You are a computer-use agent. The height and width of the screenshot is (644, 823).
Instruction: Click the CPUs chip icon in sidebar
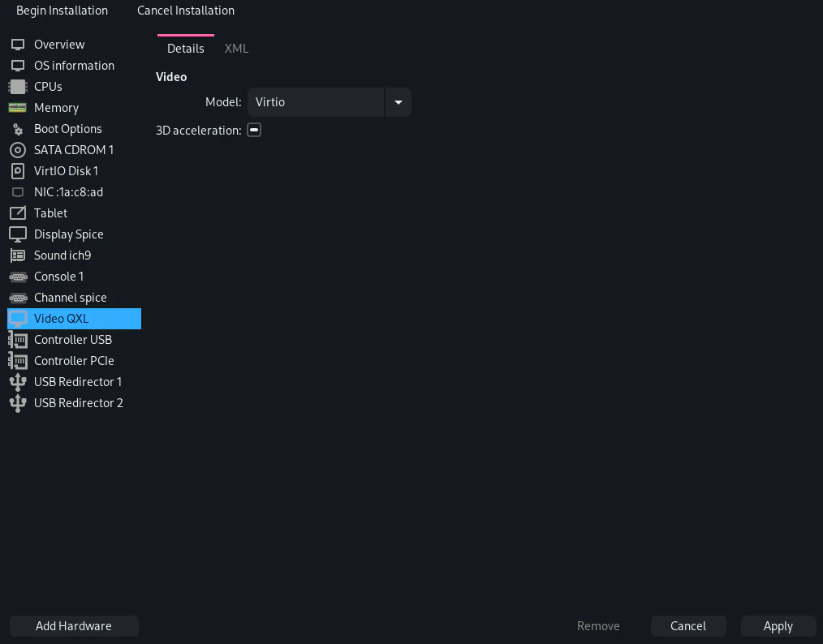(x=18, y=87)
